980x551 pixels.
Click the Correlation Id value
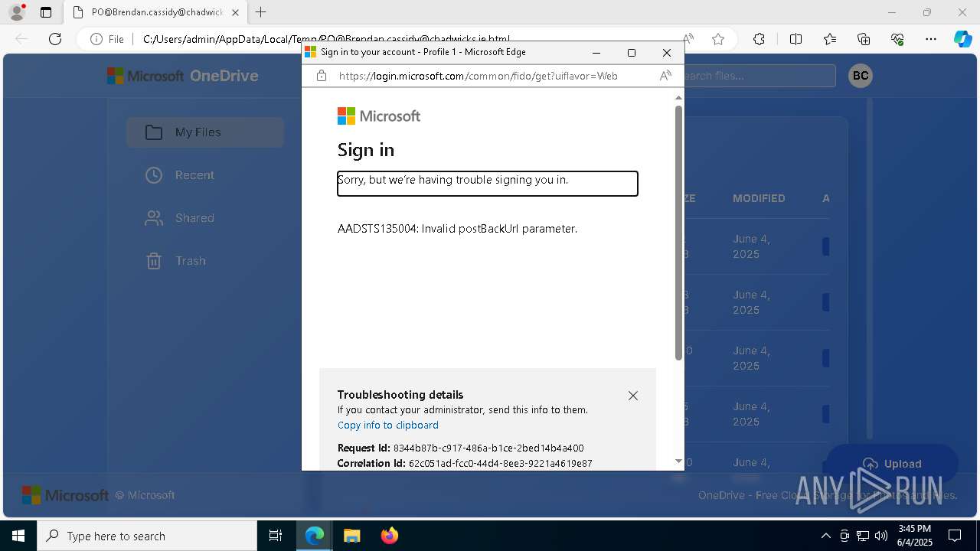click(501, 464)
